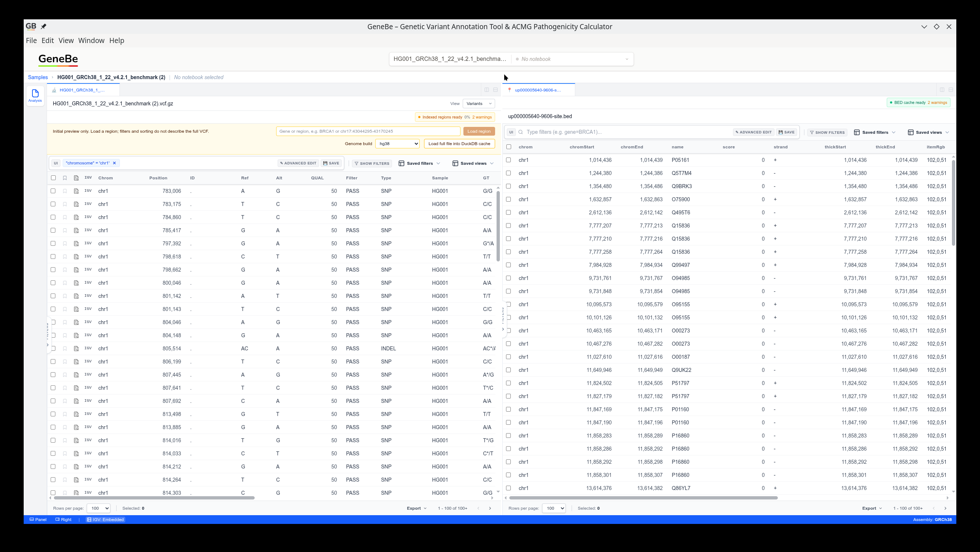980x552 pixels.
Task: Go to next page in BED table
Action: [945, 508]
